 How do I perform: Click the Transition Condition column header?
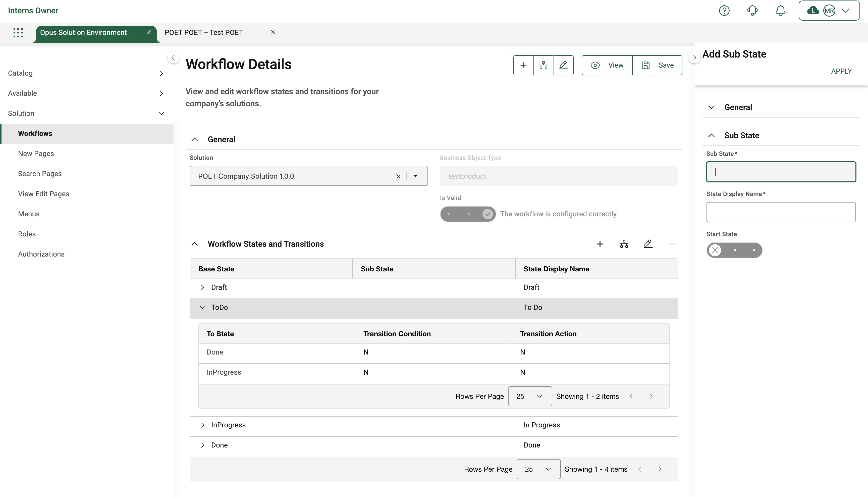coord(433,334)
